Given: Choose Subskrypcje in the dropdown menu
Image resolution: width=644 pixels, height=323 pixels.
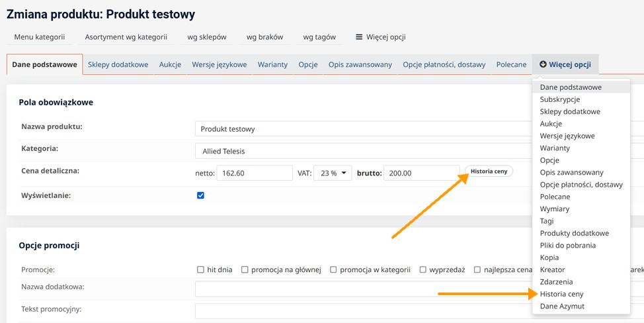Looking at the screenshot, I should pos(559,99).
